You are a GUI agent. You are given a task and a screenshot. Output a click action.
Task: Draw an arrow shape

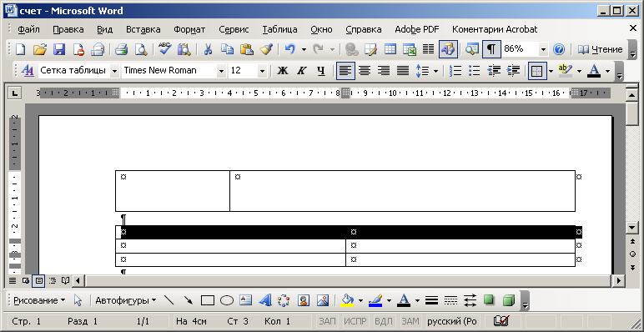point(188,300)
